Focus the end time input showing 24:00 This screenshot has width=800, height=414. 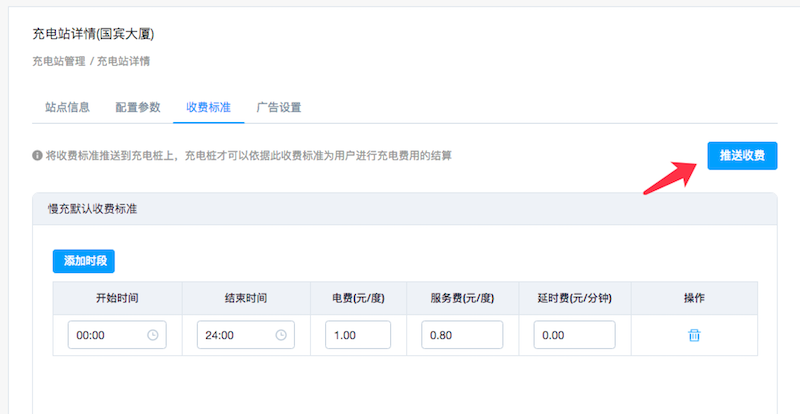point(235,336)
